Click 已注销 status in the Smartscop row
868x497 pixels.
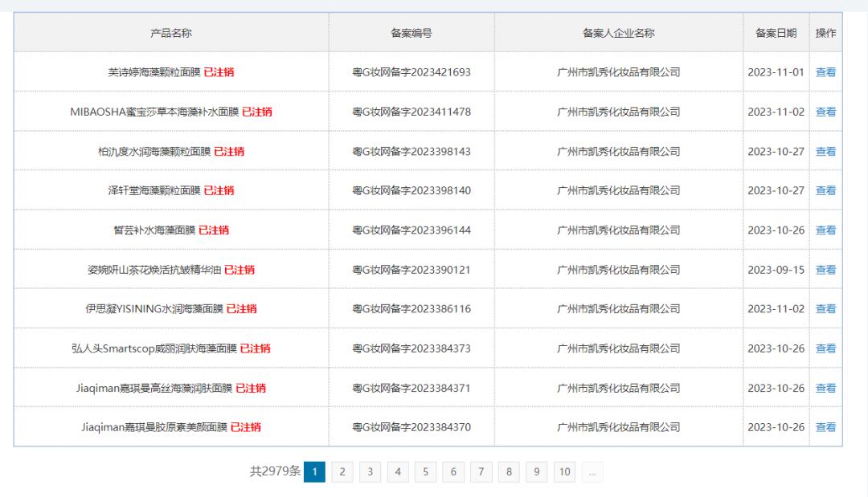(256, 348)
